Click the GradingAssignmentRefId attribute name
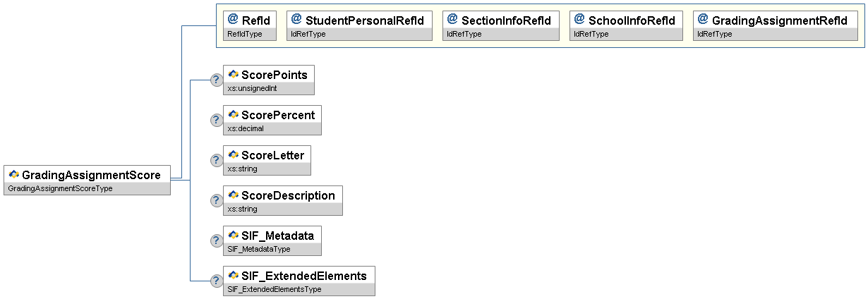 (x=779, y=20)
